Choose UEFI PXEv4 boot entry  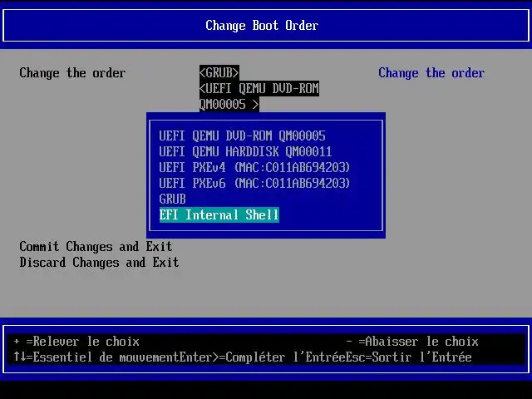click(254, 168)
